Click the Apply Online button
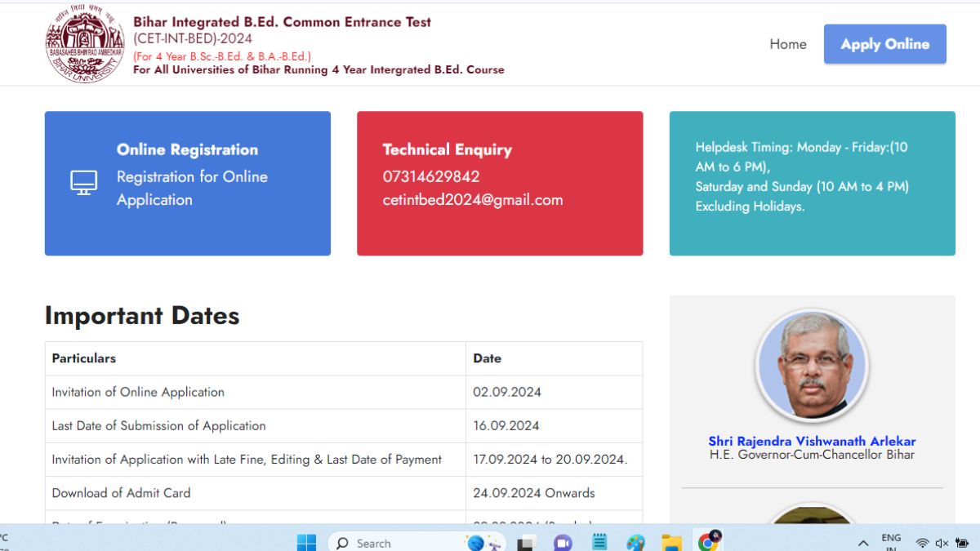 click(884, 44)
